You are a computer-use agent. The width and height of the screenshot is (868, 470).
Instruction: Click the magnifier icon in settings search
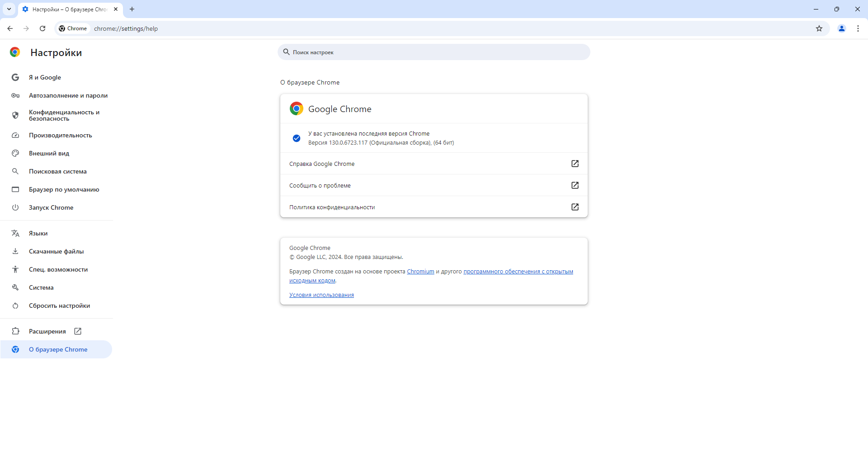(x=286, y=52)
